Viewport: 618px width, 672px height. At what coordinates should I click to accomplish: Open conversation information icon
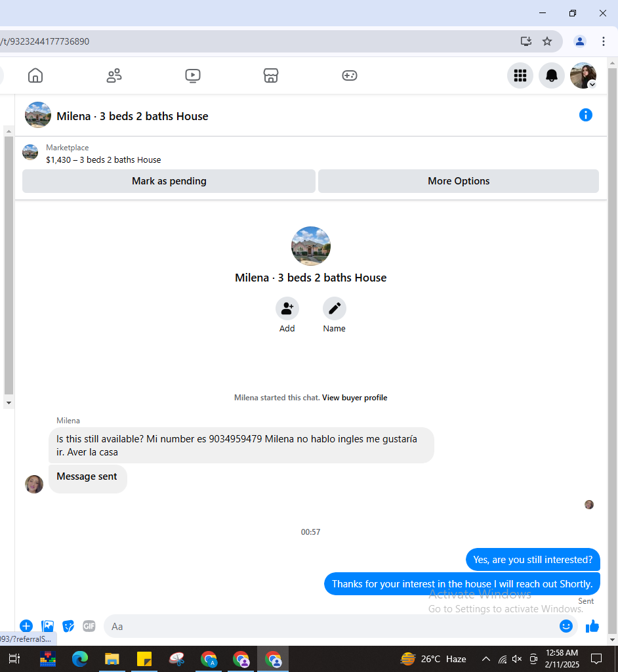pyautogui.click(x=585, y=115)
